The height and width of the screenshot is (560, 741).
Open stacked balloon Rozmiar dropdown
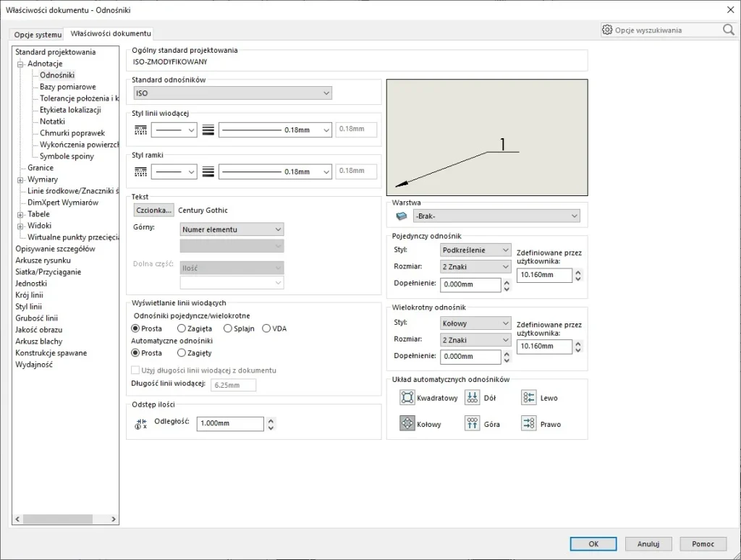475,340
